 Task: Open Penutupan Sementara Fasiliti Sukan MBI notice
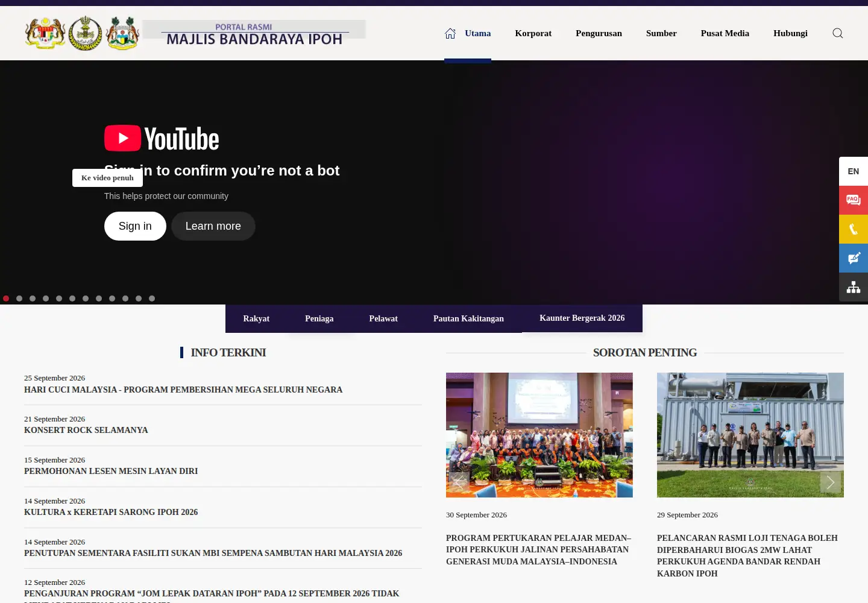(213, 553)
